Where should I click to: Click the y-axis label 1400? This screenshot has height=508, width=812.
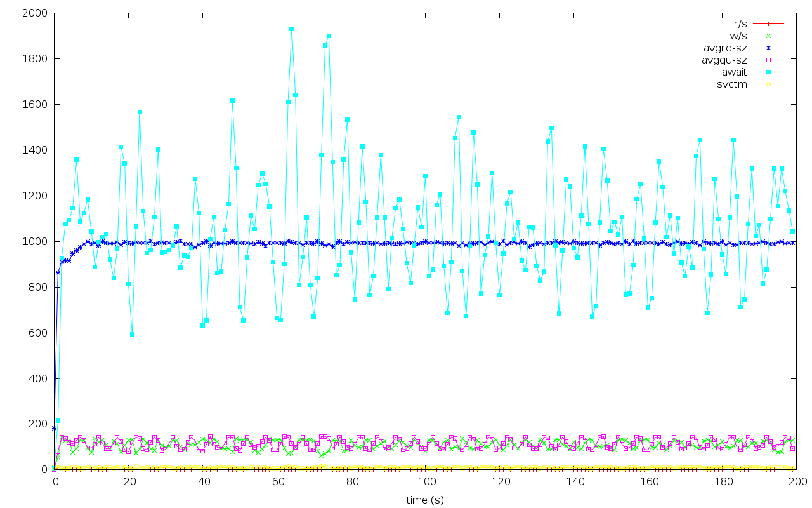point(34,150)
